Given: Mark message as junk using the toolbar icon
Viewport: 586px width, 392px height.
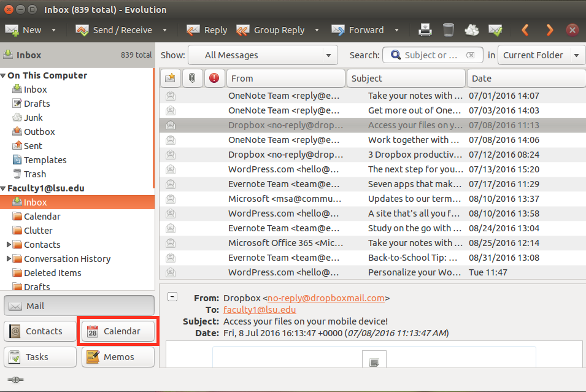Looking at the screenshot, I should tap(472, 29).
